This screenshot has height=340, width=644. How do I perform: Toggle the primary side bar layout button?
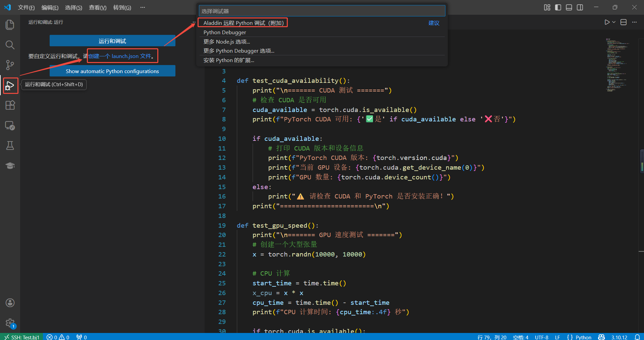558,7
